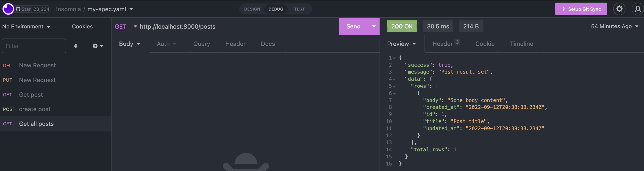Open the user account icon
Image resolution: width=644 pixels, height=171 pixels.
638,9
